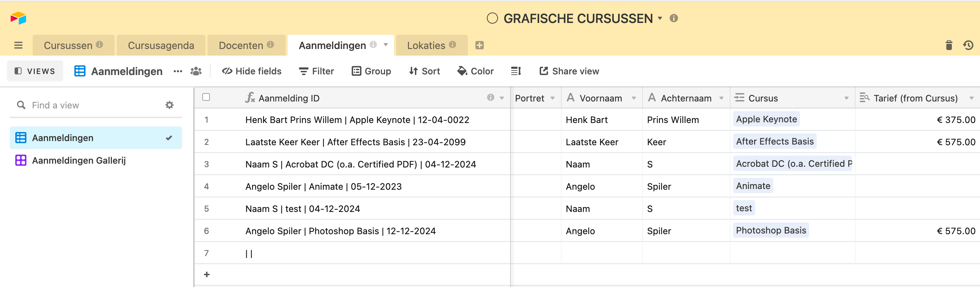Click the text-type icon of the Achternaam column
Viewport: 980px width, 287px height.
pyautogui.click(x=652, y=98)
